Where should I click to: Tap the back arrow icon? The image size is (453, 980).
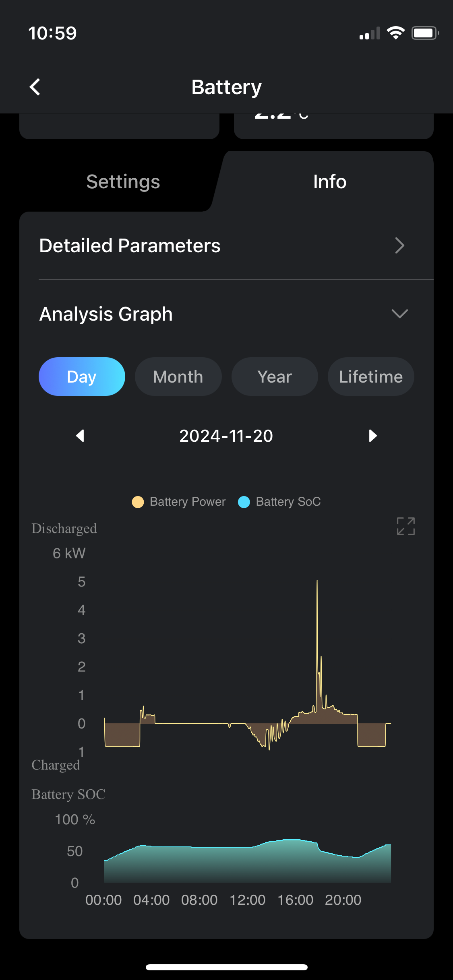click(35, 87)
